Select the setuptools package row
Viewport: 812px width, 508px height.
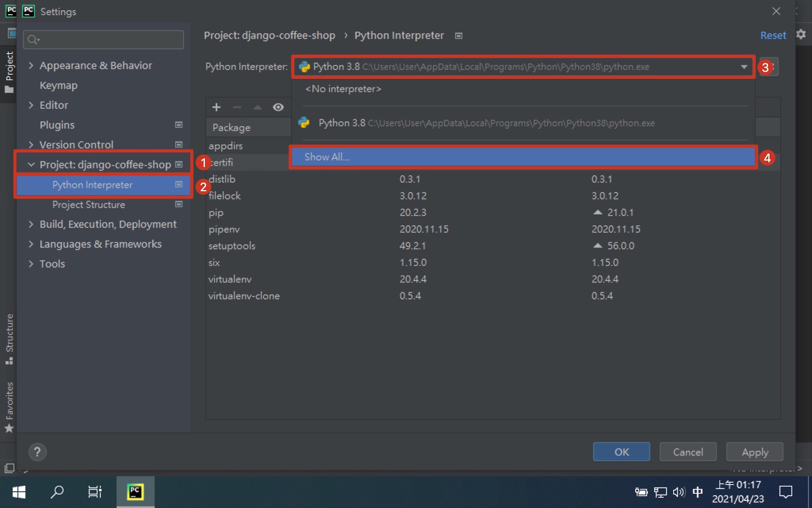coord(493,246)
